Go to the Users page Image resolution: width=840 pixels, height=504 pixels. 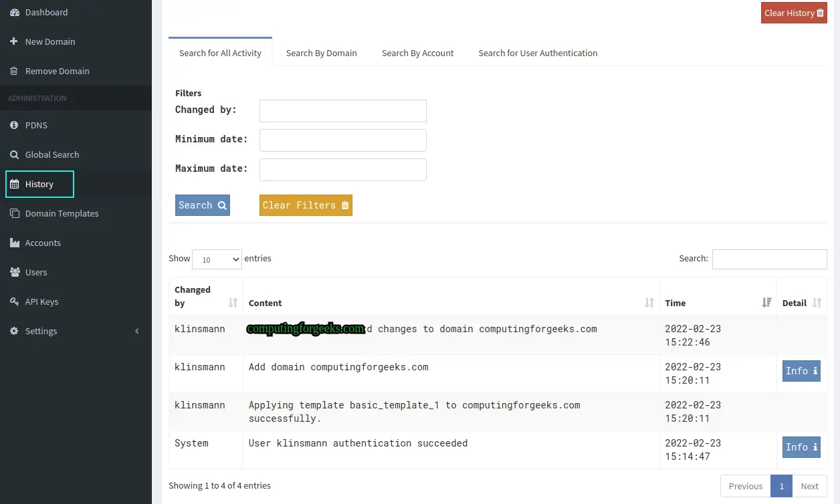36,272
